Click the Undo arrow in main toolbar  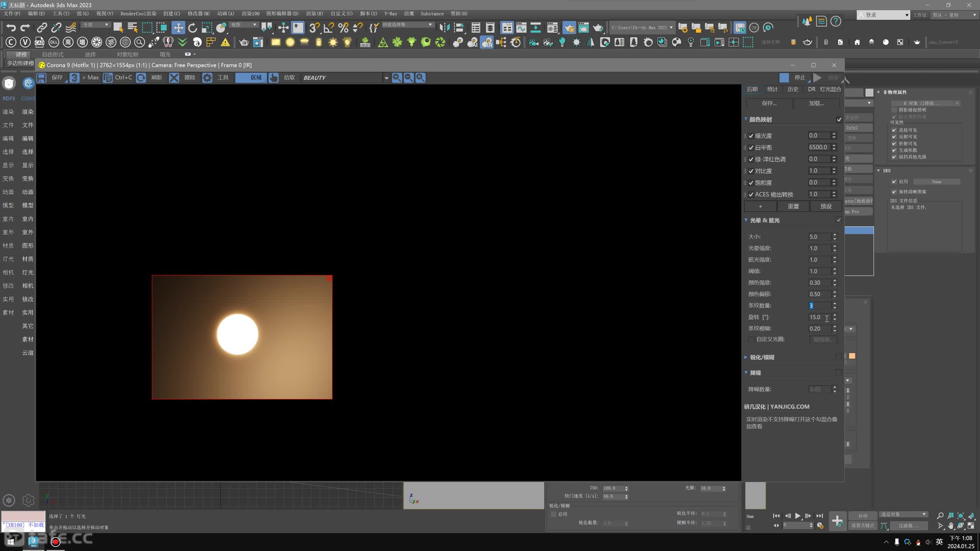[x=11, y=28]
